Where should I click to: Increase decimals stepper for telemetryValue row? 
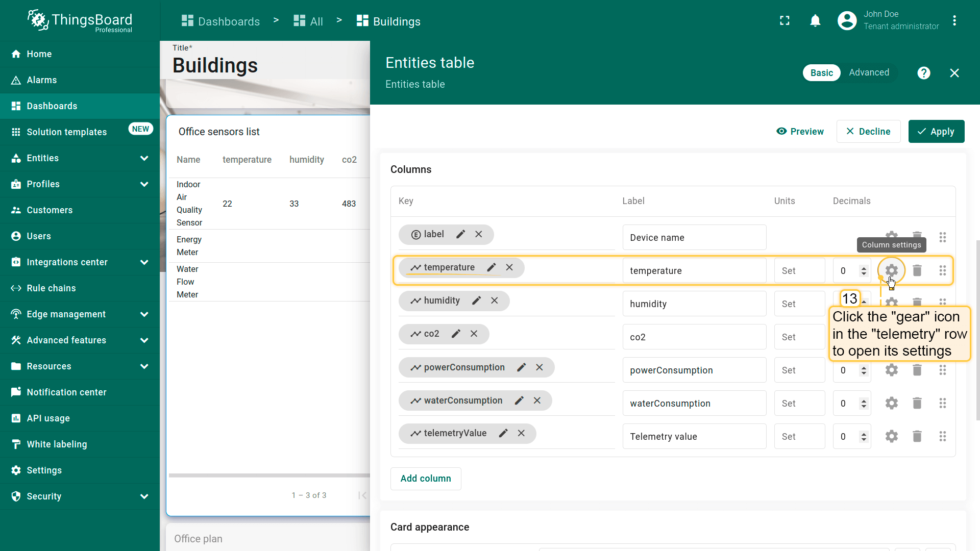pos(864,434)
